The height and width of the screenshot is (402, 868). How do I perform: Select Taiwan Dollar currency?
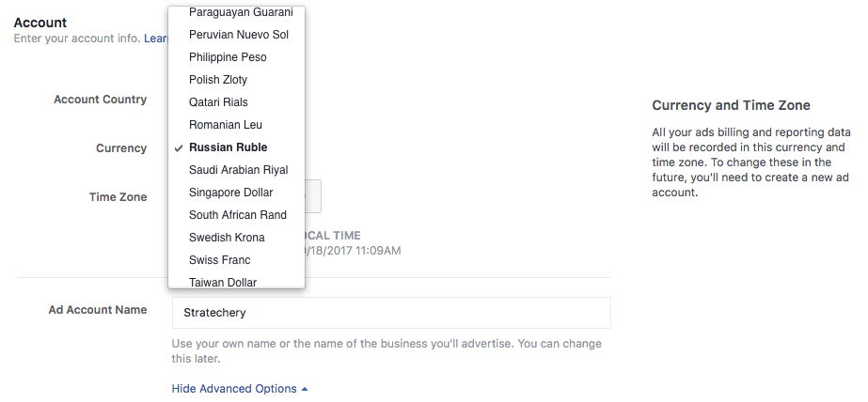pos(223,282)
